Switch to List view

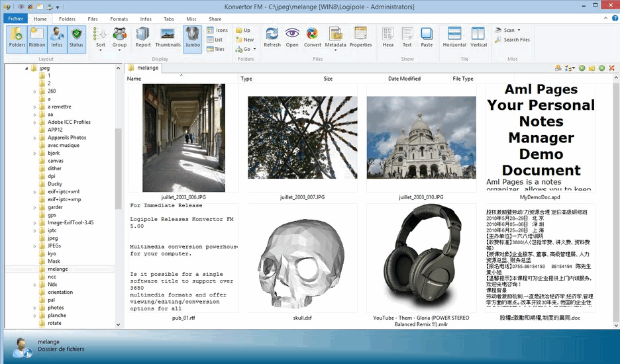(x=215, y=40)
